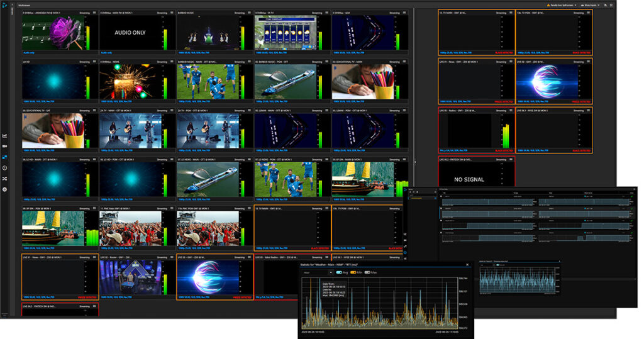Screen dimensions: 644x339
Task: Open tile menu of NO SIGNAL stream
Action: [511, 160]
